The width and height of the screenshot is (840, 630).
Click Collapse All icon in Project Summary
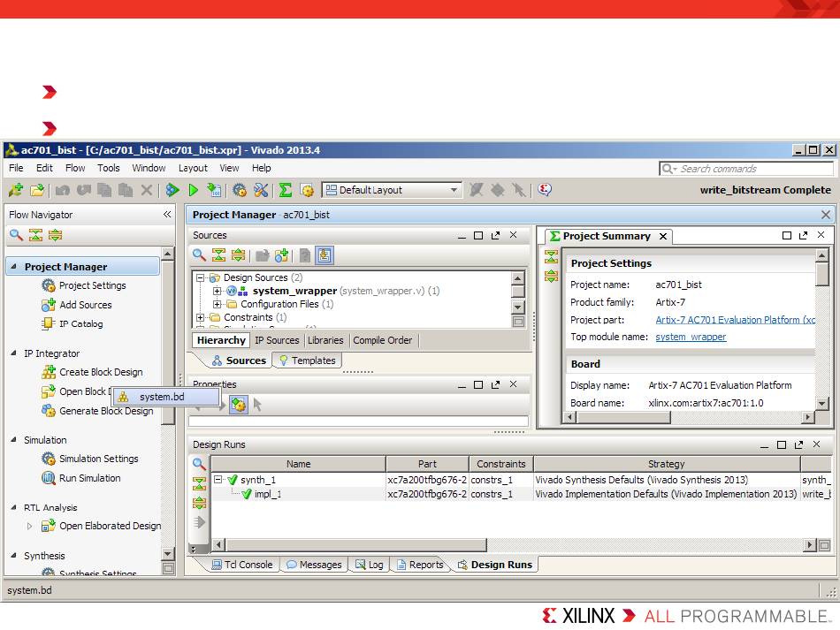pyautogui.click(x=551, y=256)
